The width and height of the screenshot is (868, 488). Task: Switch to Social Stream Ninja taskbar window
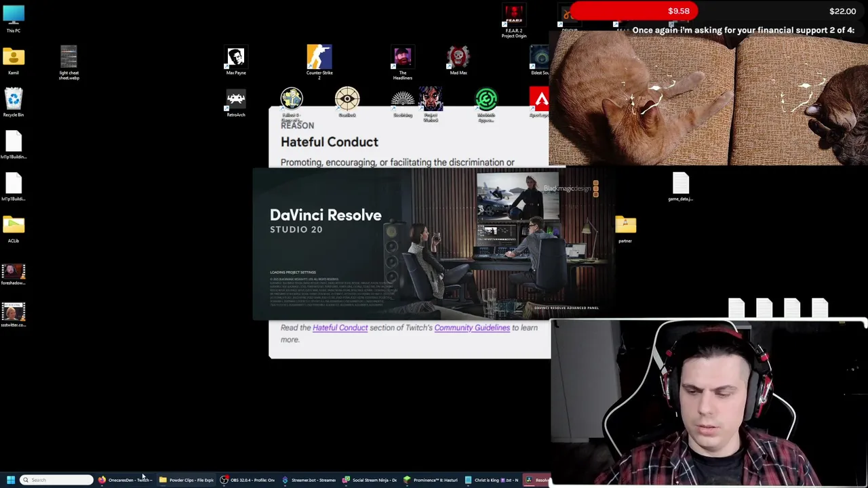tap(370, 480)
